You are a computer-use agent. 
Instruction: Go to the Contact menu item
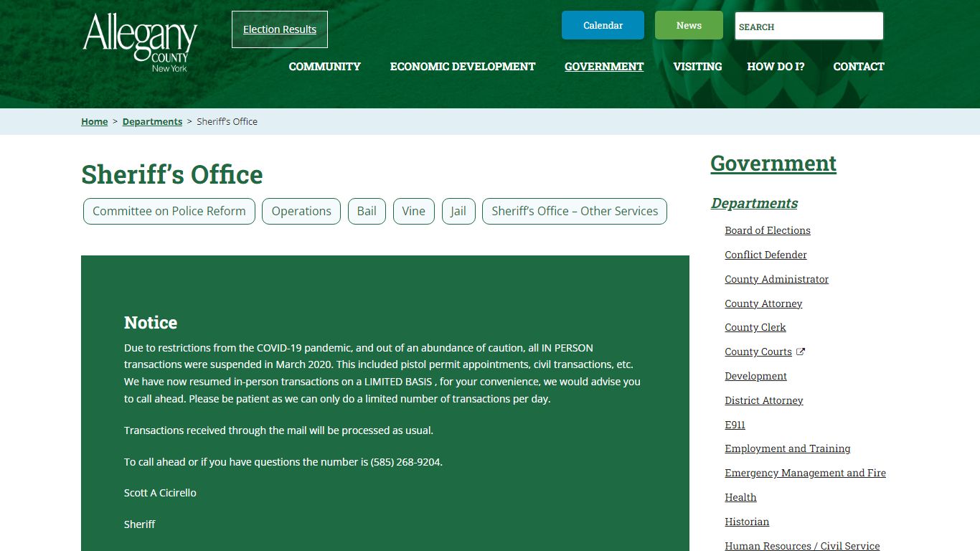point(858,66)
